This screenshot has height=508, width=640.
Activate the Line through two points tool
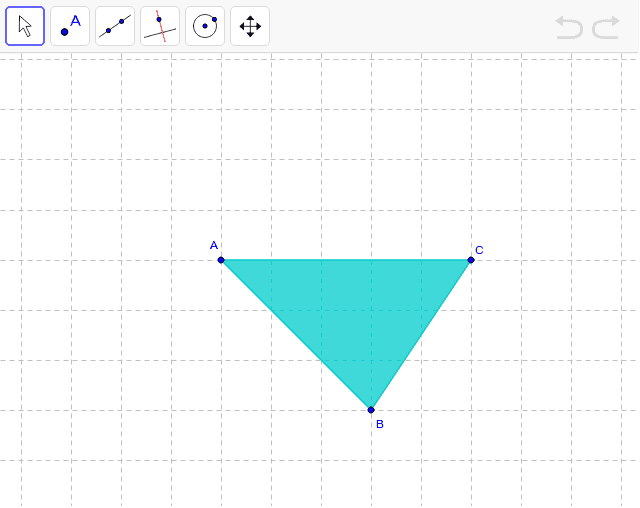[115, 26]
